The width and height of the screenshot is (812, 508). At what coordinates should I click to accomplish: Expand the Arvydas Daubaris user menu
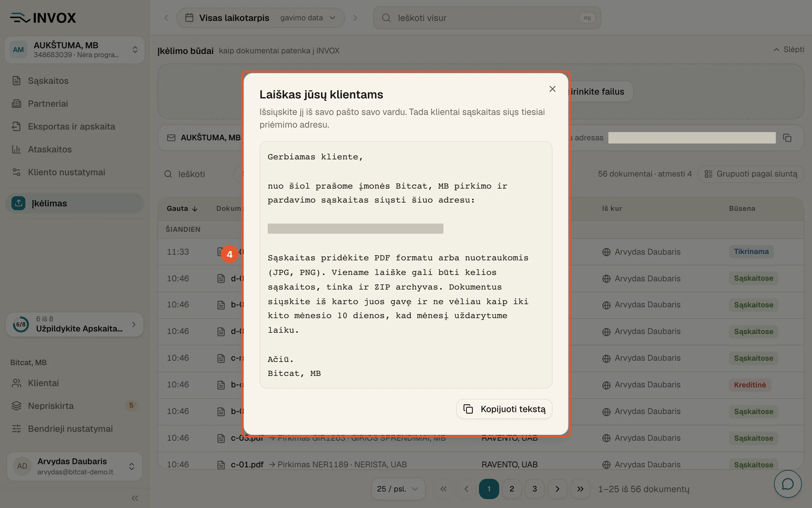tap(75, 466)
